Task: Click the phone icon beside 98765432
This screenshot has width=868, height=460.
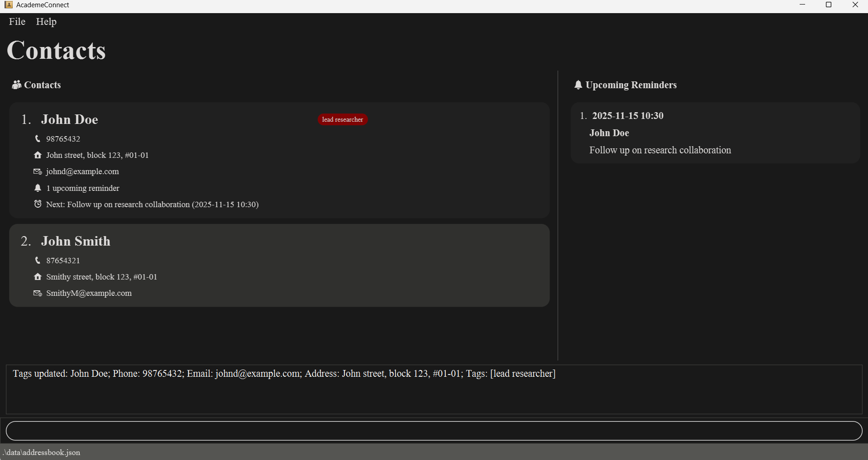Action: click(x=38, y=139)
